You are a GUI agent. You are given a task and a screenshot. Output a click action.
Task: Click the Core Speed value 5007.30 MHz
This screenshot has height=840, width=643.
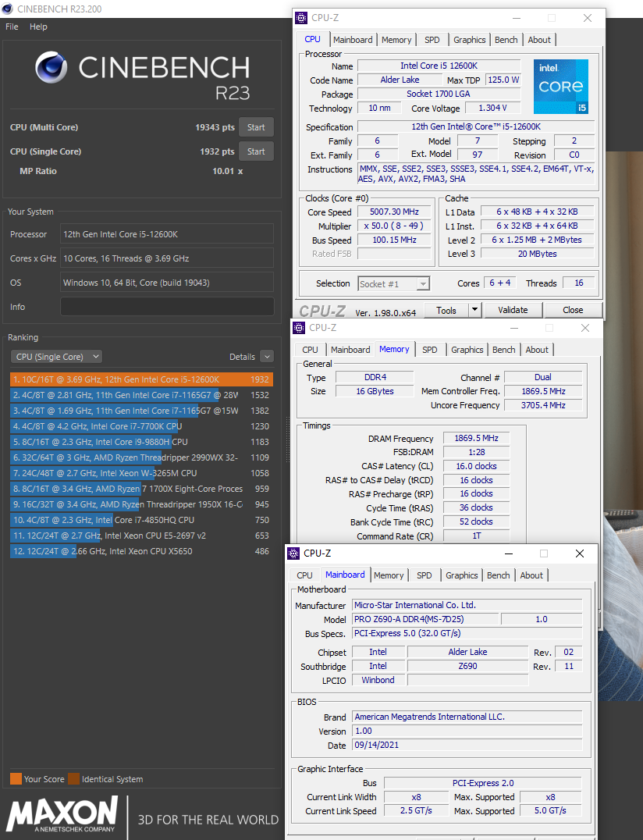pos(395,212)
